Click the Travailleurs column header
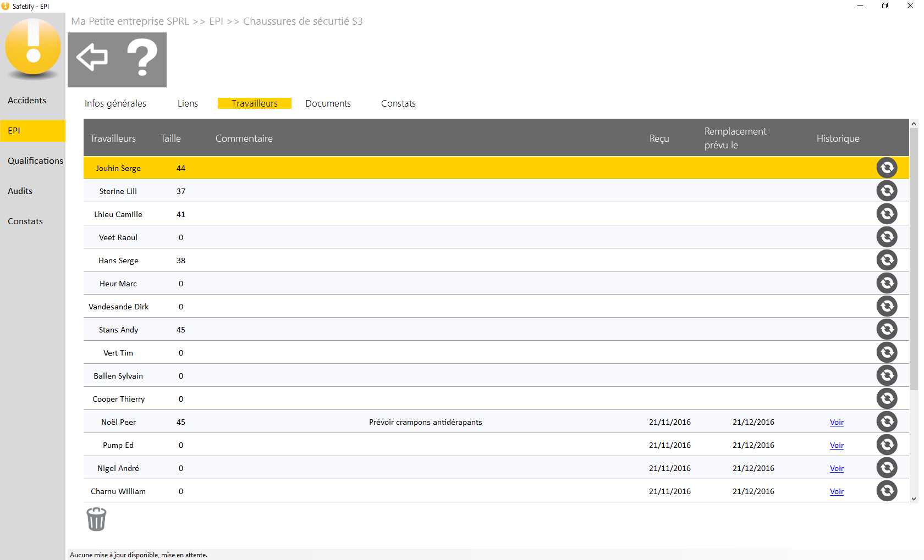Viewport: 924px width, 560px height. click(113, 138)
